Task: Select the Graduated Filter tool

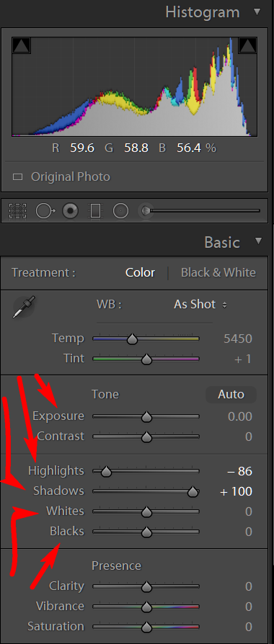Action: point(95,211)
